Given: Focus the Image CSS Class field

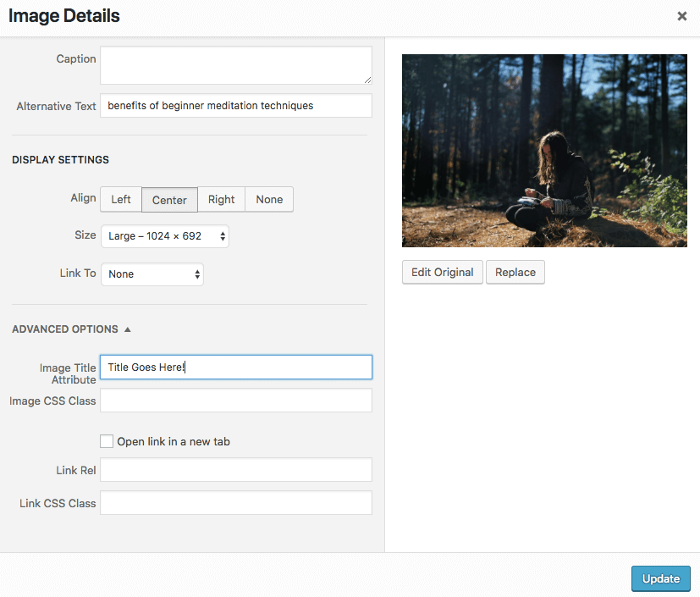Looking at the screenshot, I should pos(235,401).
